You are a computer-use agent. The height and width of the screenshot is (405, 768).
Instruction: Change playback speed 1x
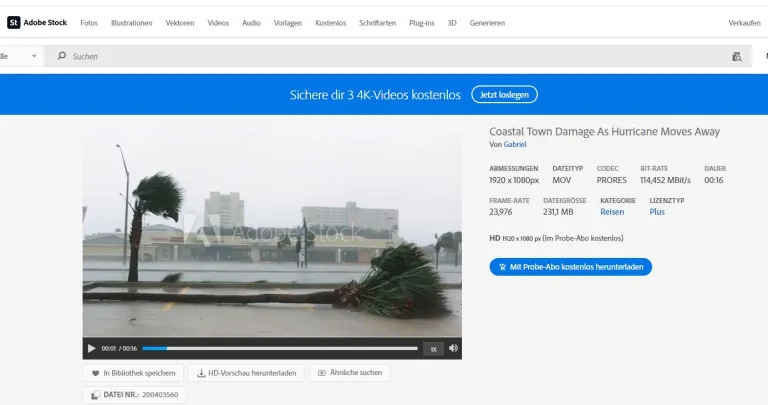(x=433, y=349)
